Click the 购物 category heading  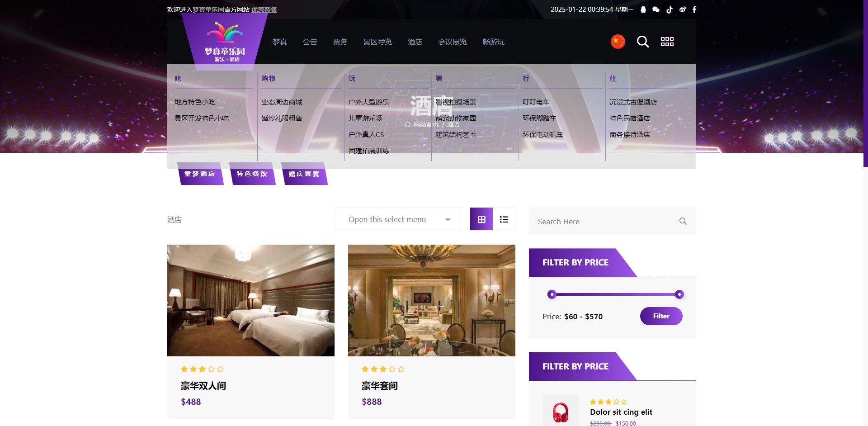(269, 79)
